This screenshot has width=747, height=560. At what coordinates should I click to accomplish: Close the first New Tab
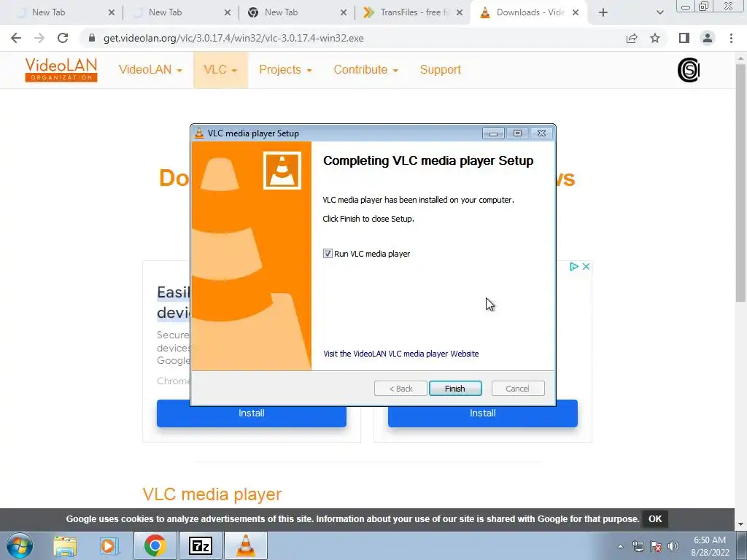111,13
